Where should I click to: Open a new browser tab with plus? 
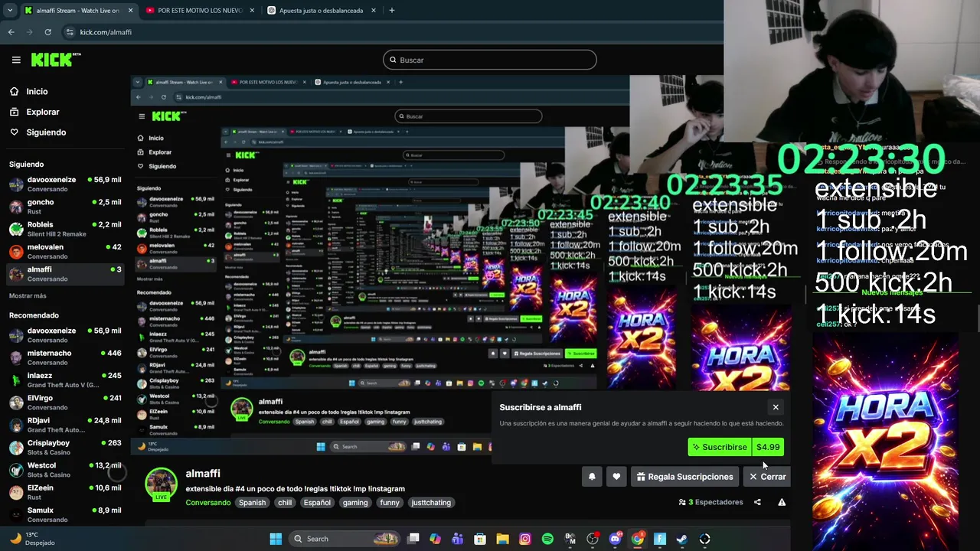pos(391,11)
